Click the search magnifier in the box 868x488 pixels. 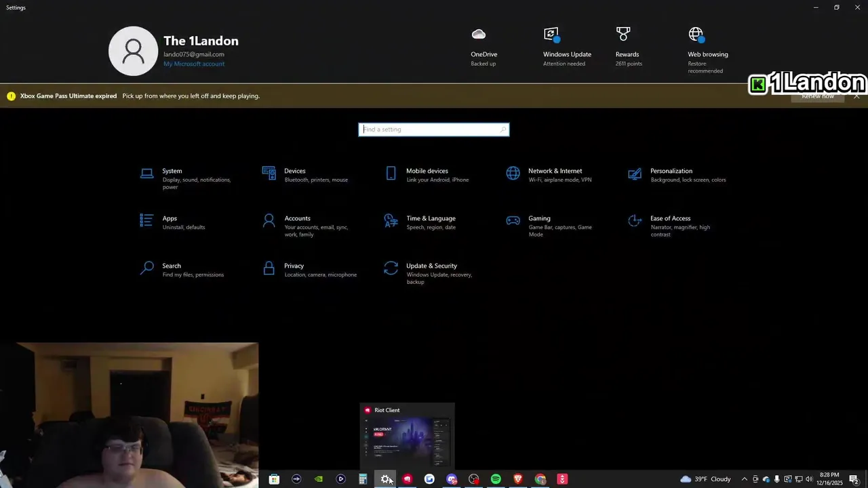pos(502,129)
